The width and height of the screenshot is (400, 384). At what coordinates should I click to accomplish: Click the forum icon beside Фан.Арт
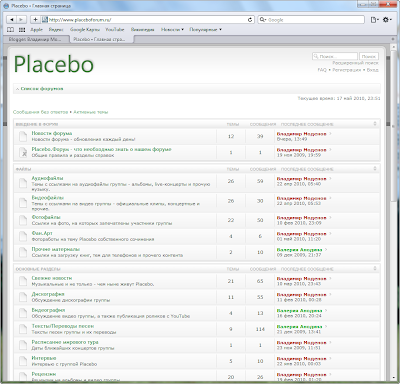pos(23,236)
